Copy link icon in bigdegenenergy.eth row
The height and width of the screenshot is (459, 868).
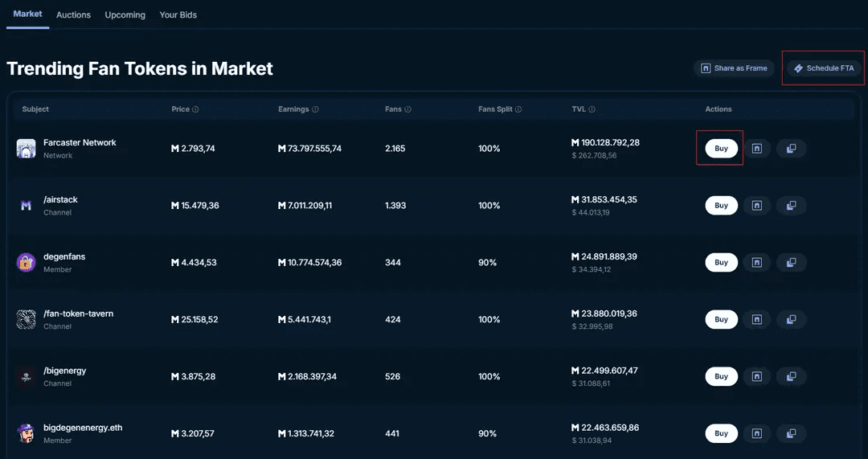pyautogui.click(x=791, y=433)
